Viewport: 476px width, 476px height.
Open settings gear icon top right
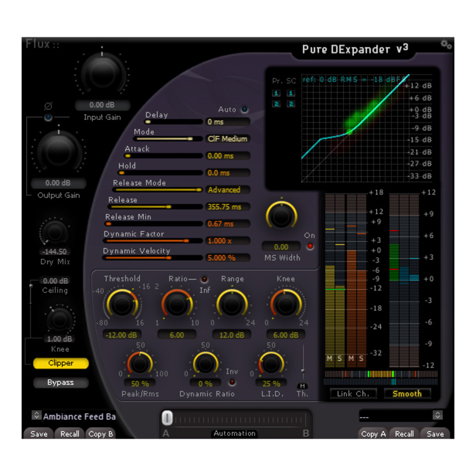pos(446,44)
